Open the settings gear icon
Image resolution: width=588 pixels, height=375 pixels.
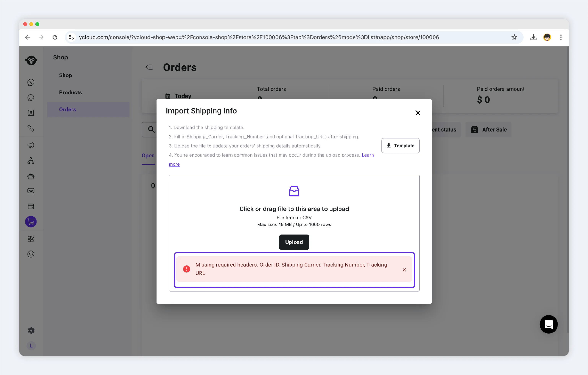[x=31, y=331]
